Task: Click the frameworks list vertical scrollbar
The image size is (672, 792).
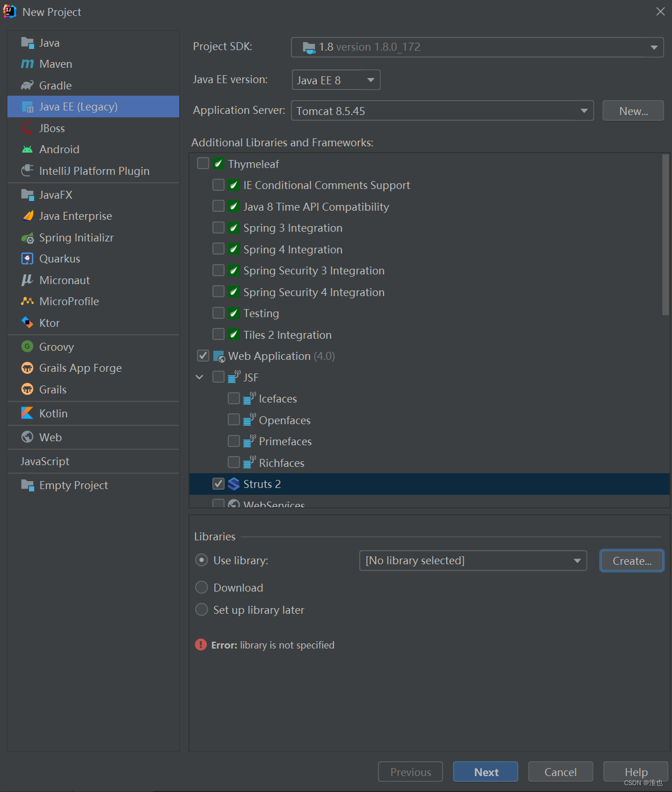Action: point(666,235)
